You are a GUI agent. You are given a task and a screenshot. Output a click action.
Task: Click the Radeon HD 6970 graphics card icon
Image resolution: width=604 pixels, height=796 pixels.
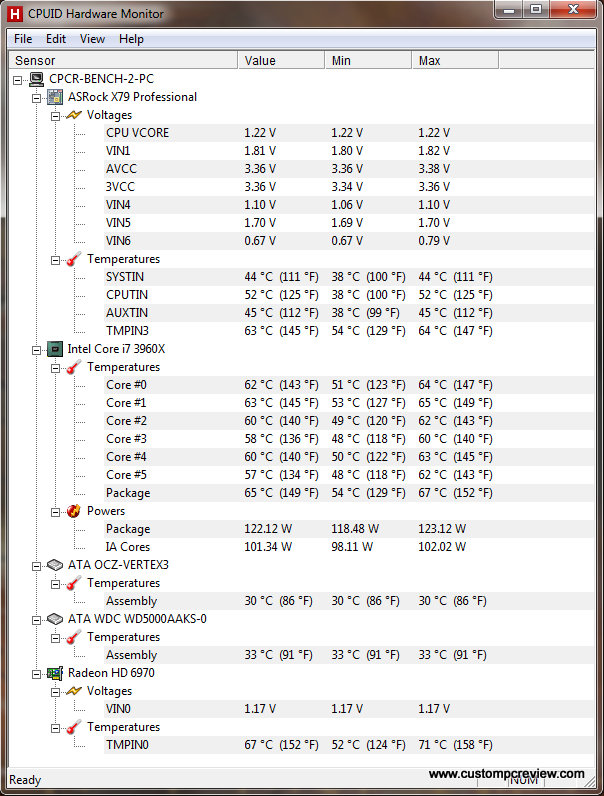[55, 673]
